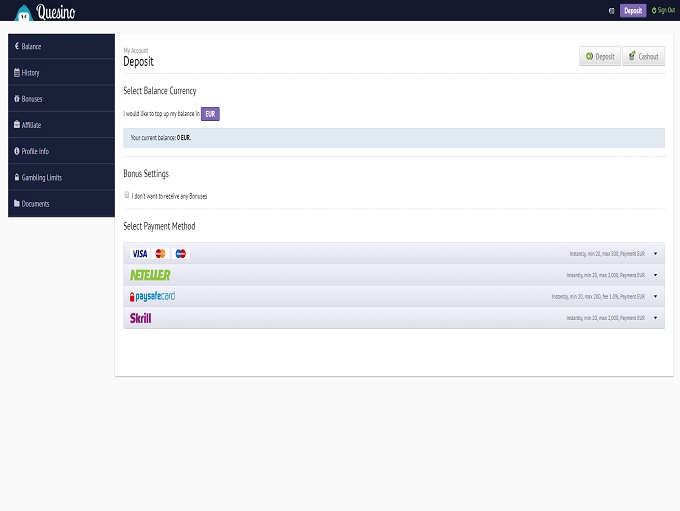Select the Visa card logo

click(139, 254)
